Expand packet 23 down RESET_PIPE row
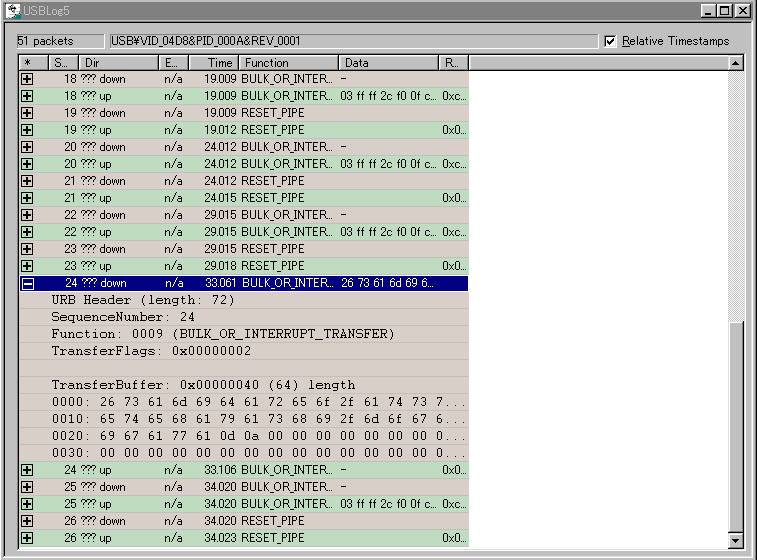757x560 pixels. tap(27, 249)
